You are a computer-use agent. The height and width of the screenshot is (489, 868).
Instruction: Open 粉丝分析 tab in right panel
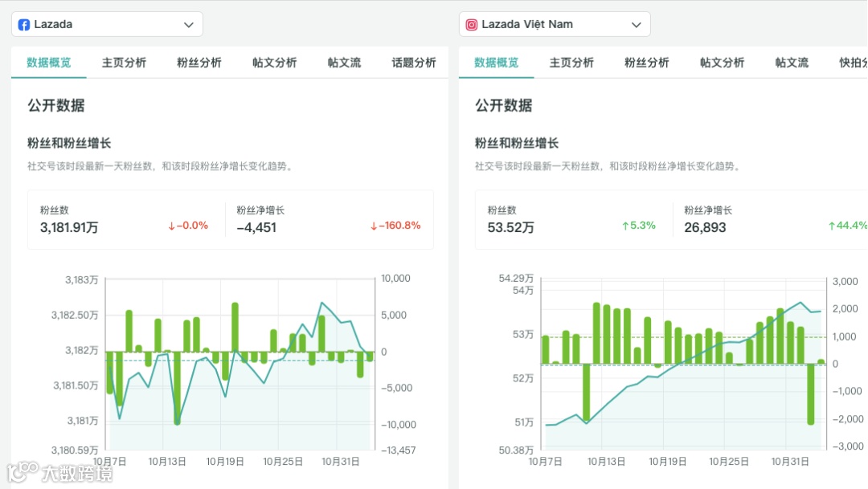tap(646, 63)
